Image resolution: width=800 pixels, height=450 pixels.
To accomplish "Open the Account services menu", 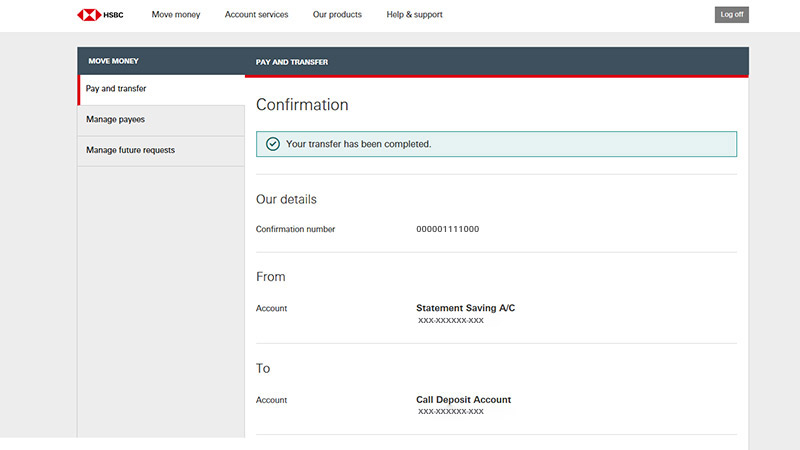I will point(257,15).
